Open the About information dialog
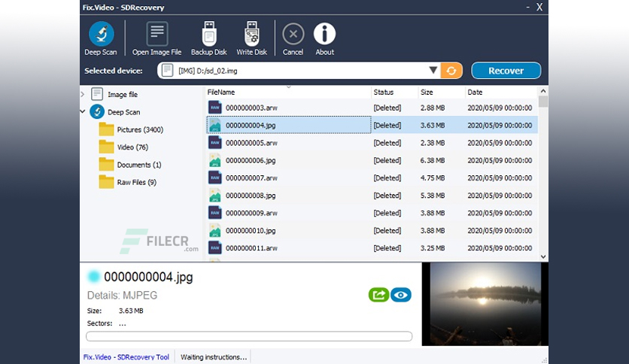Screen dimensions: 629x364 click(x=324, y=38)
